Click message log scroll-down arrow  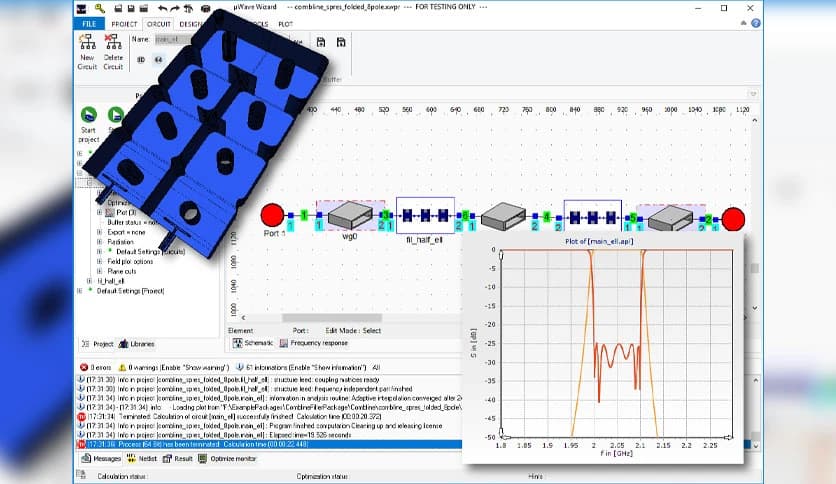coord(755,446)
